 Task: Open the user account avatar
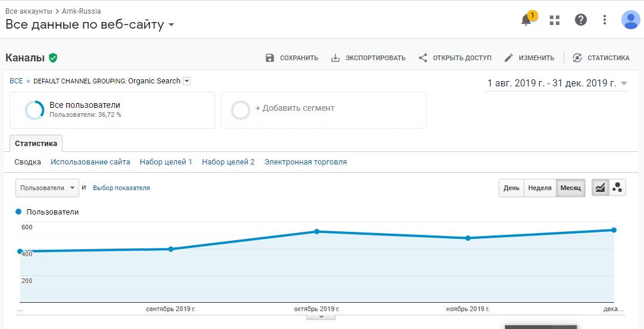pos(630,20)
